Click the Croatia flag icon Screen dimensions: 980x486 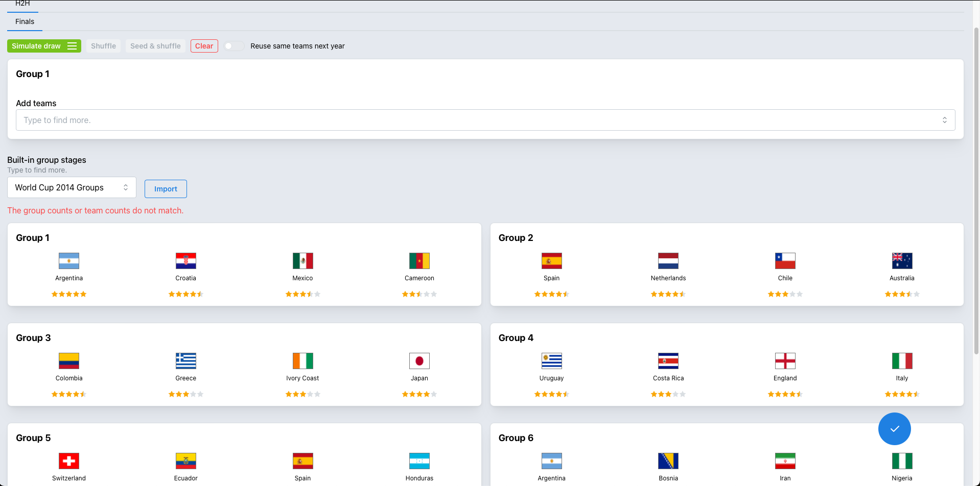point(186,261)
